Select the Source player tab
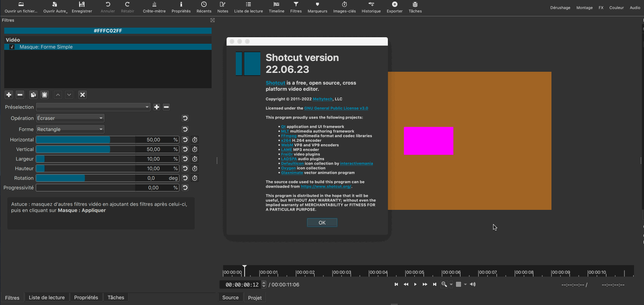644x305 pixels. 230,297
